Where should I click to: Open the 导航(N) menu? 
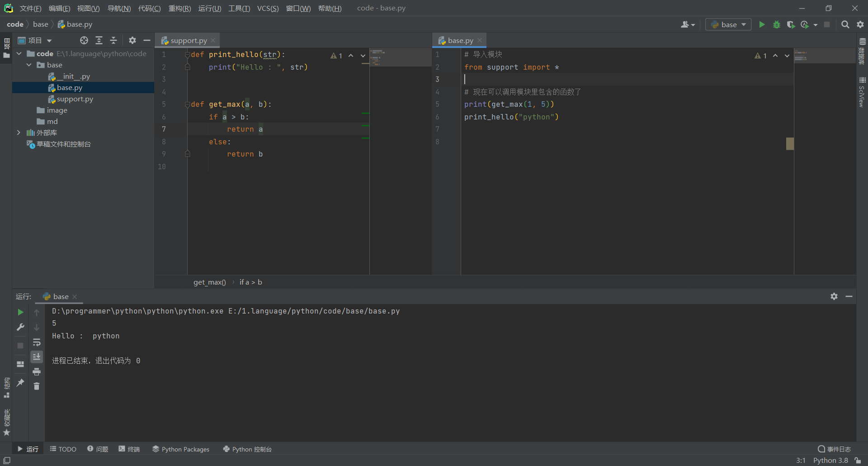click(119, 8)
